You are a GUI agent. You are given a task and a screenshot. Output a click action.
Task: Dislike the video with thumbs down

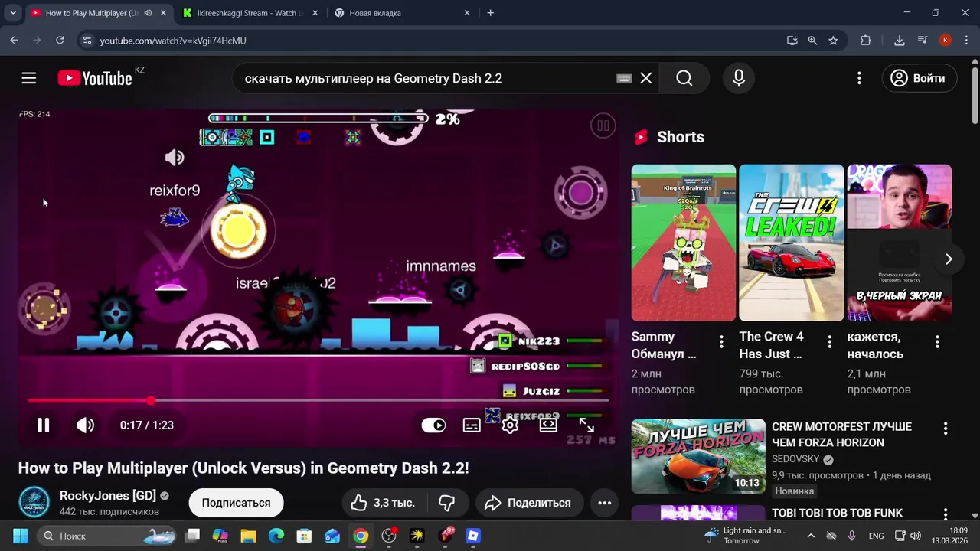pyautogui.click(x=447, y=503)
